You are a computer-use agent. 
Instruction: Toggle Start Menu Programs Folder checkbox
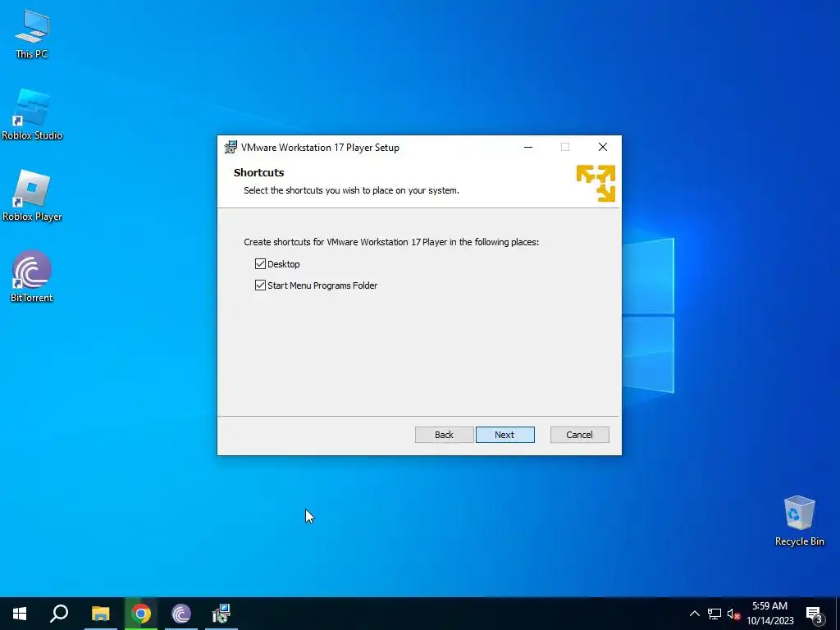click(x=260, y=285)
